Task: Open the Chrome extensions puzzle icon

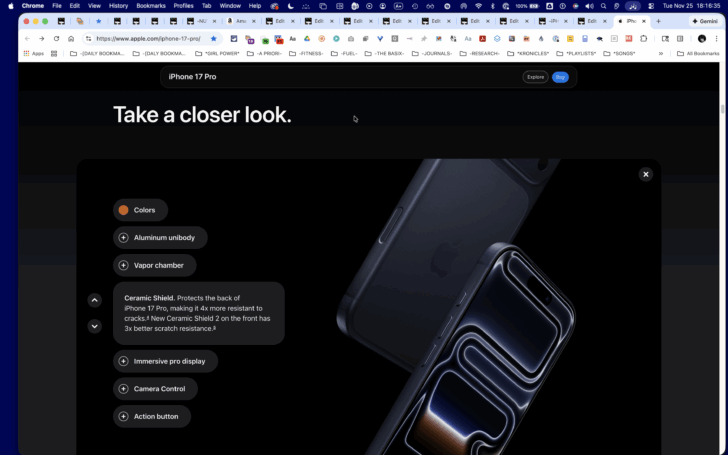Action: [644, 39]
